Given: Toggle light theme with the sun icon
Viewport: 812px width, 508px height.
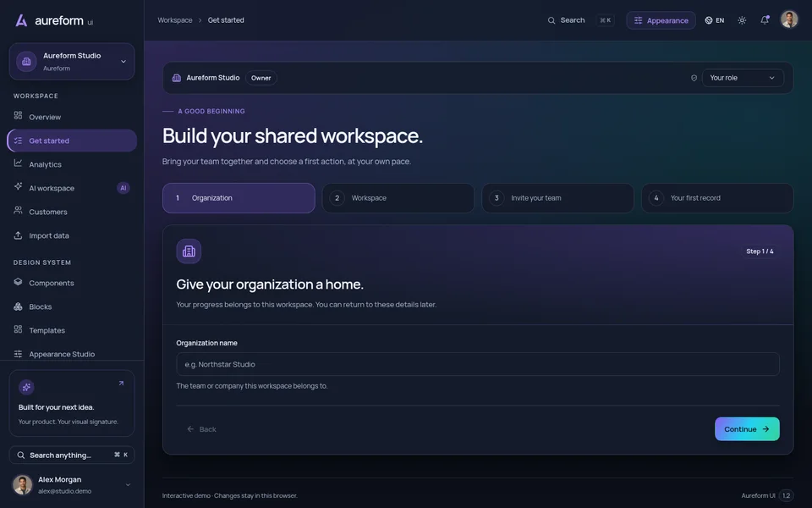Looking at the screenshot, I should [742, 20].
